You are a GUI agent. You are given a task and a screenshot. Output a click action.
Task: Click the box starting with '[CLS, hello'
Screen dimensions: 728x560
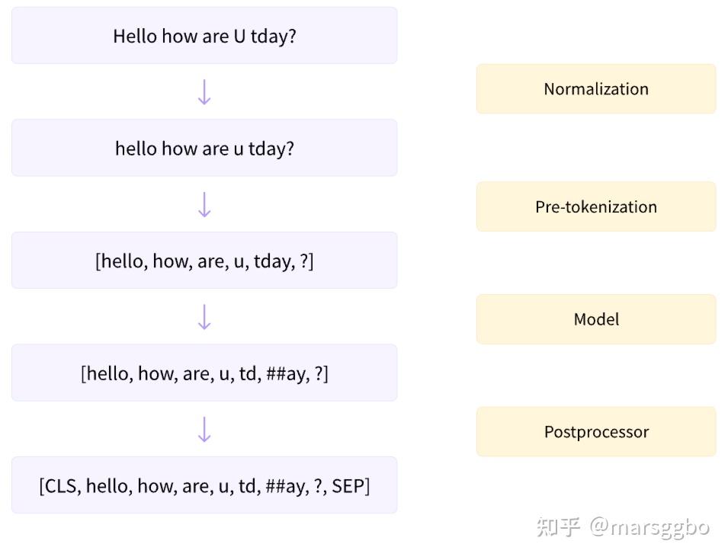204,485
